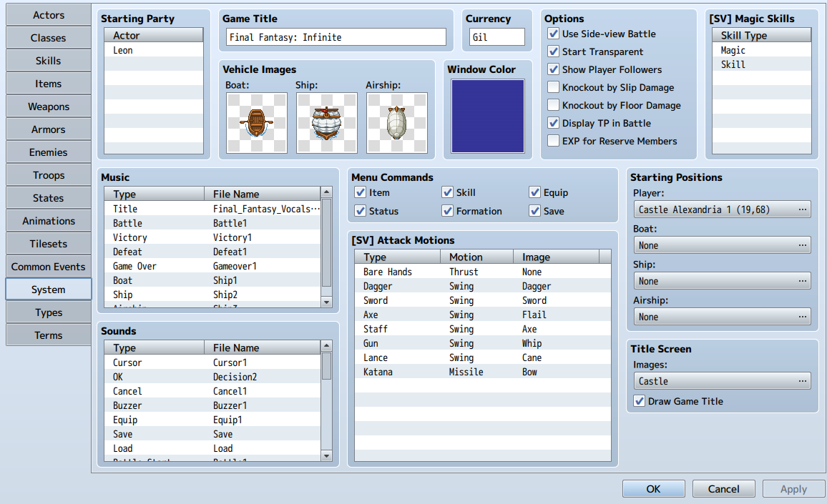
Task: Click the OK button
Action: coord(653,489)
